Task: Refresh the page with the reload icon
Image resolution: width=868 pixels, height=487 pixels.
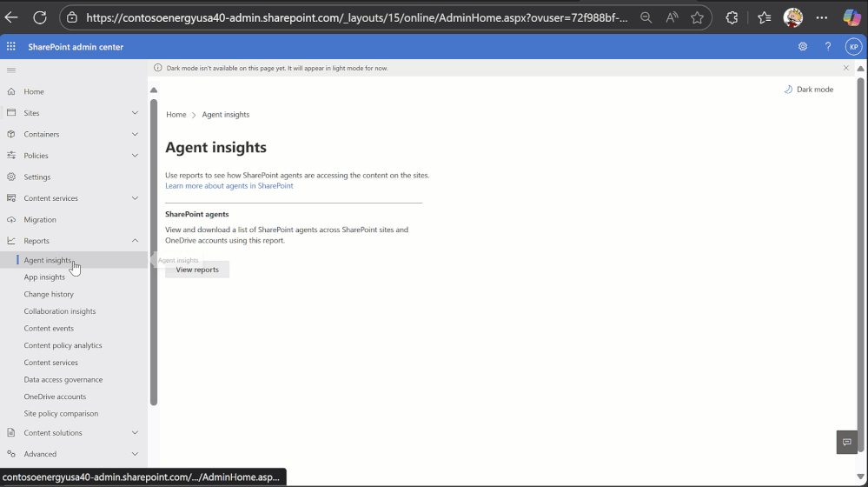Action: point(40,17)
